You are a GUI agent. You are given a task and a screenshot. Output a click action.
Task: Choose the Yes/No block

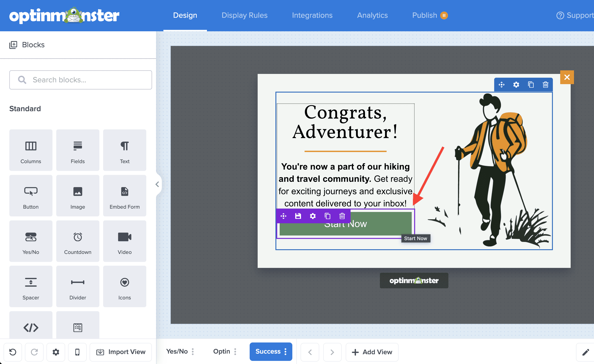tap(31, 241)
